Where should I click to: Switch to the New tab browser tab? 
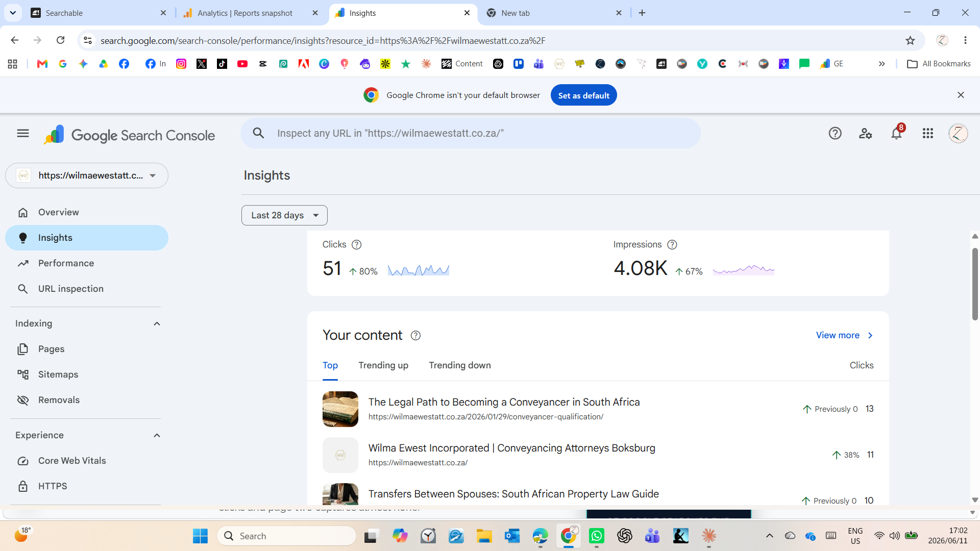(554, 13)
